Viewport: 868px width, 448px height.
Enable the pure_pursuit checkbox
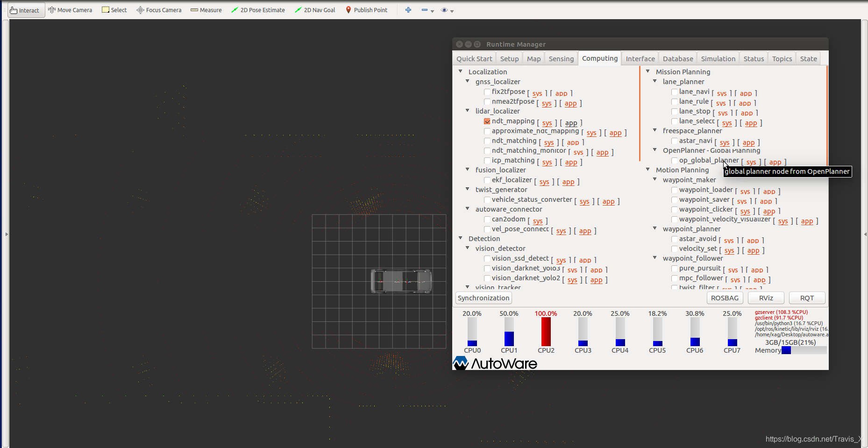(675, 269)
